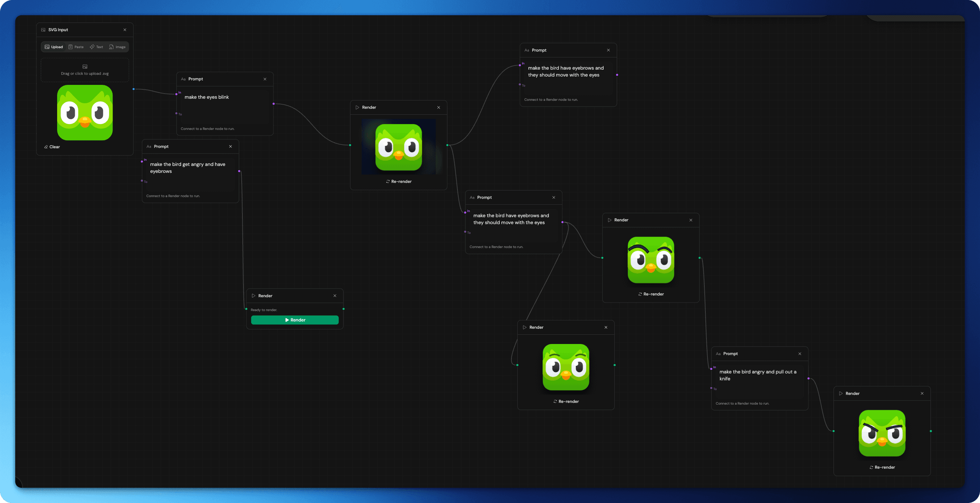Click the eraser icon beside Clear
Viewport: 980px width, 503px height.
pyautogui.click(x=46, y=147)
